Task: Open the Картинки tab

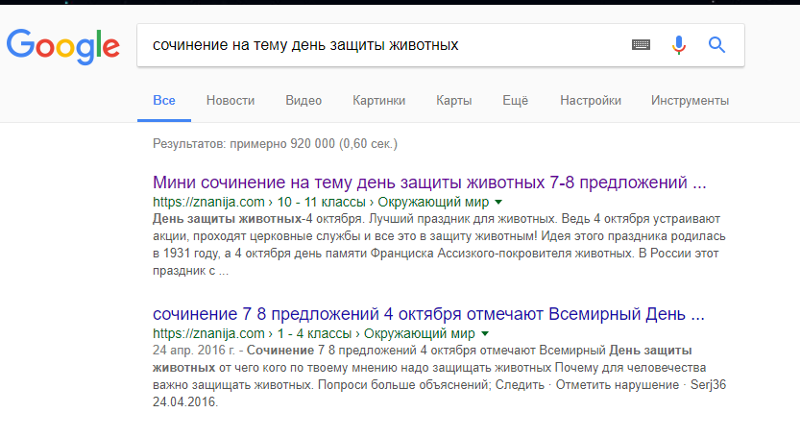Action: [379, 101]
